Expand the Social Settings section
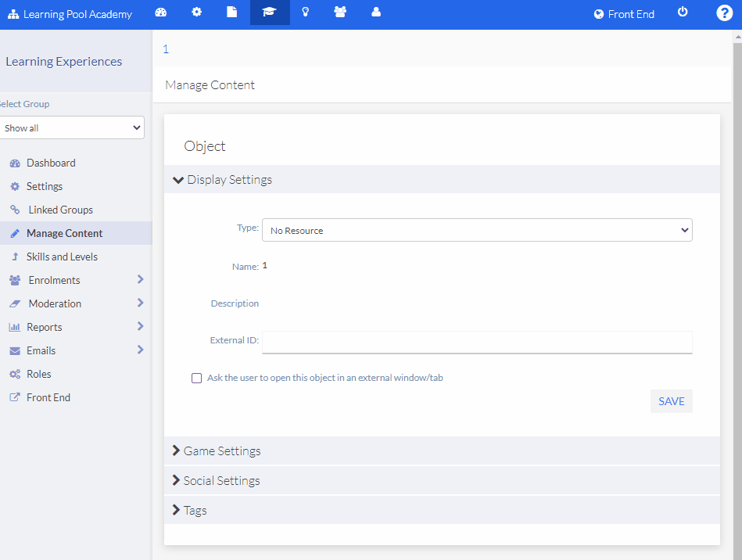The width and height of the screenshot is (742, 560). tap(221, 480)
